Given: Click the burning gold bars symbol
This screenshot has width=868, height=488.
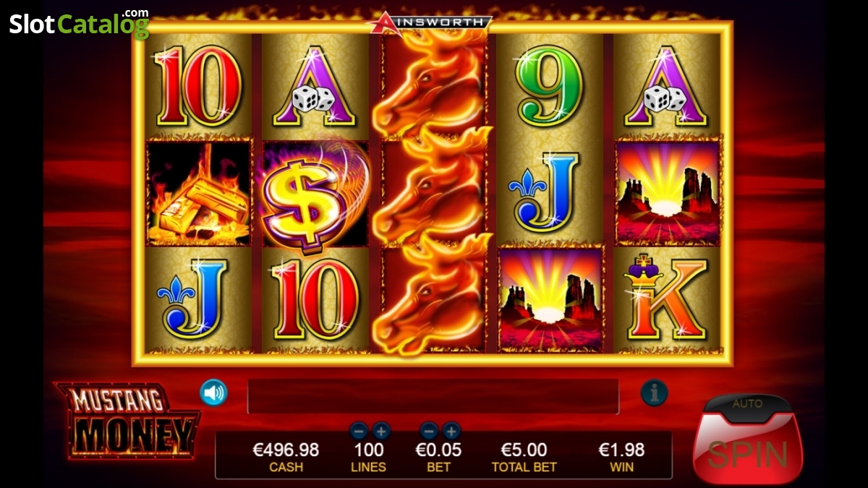Looking at the screenshot, I should [x=198, y=193].
